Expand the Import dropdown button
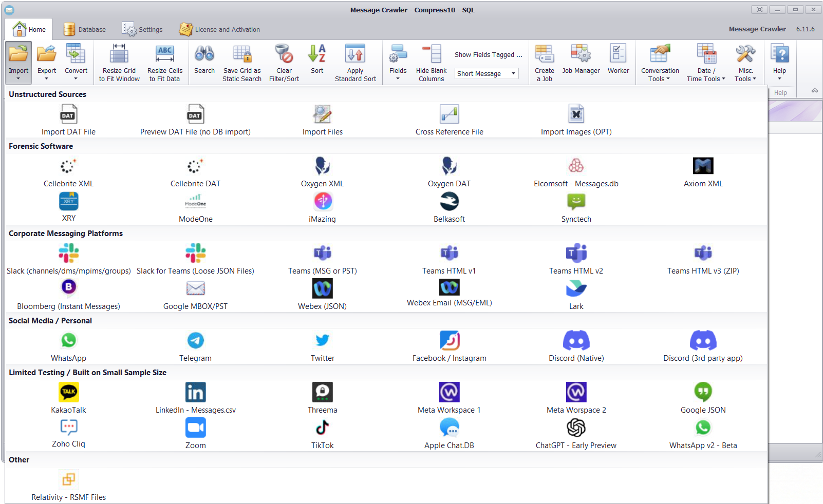Screen dimensions: 823x504 pos(18,63)
